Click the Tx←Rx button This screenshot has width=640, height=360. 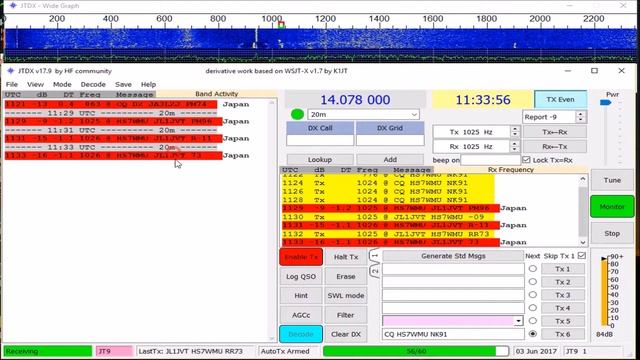coord(555,132)
